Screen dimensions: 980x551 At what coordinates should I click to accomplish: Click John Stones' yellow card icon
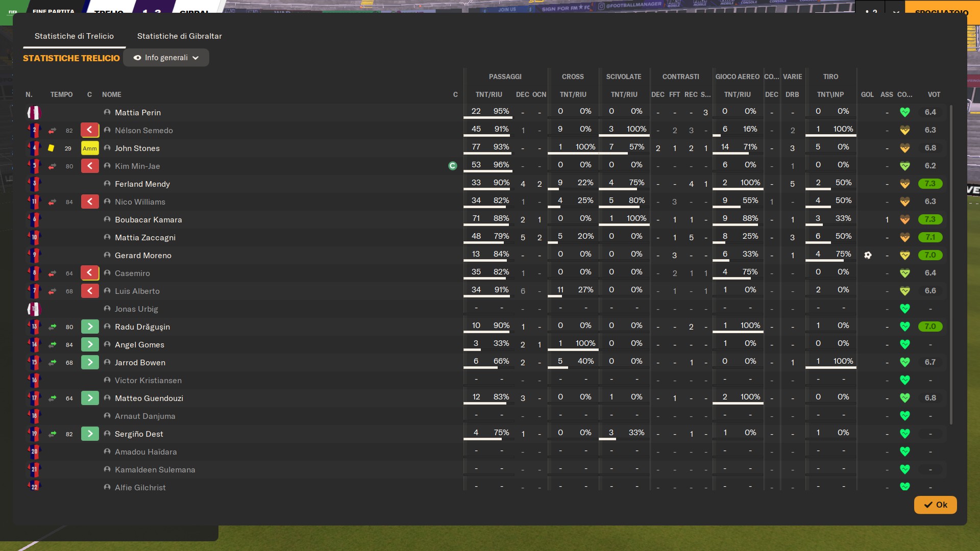click(x=51, y=148)
